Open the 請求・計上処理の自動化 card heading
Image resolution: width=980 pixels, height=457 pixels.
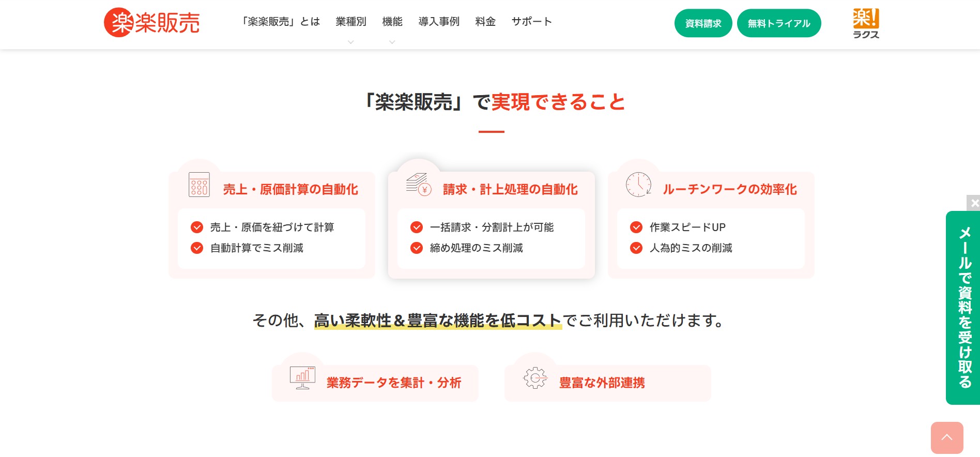(x=510, y=190)
